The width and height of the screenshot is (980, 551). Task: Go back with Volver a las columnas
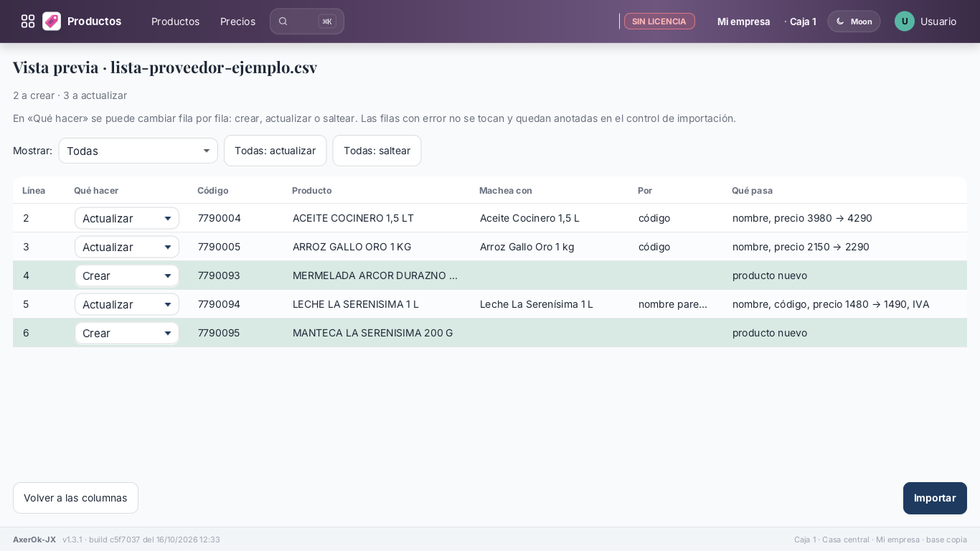[75, 498]
